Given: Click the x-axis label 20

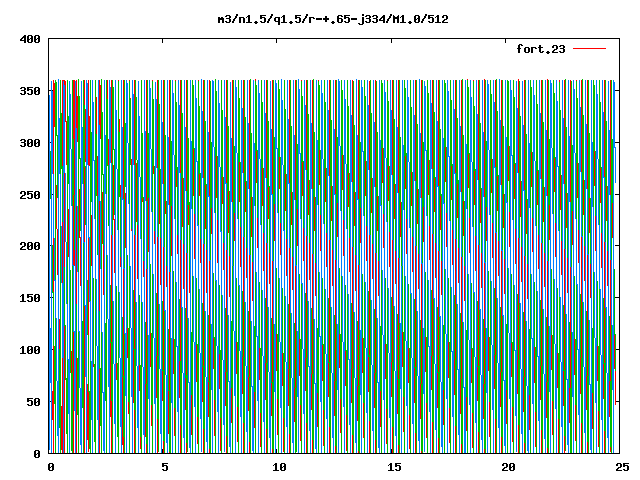Looking at the screenshot, I should click(x=508, y=467).
